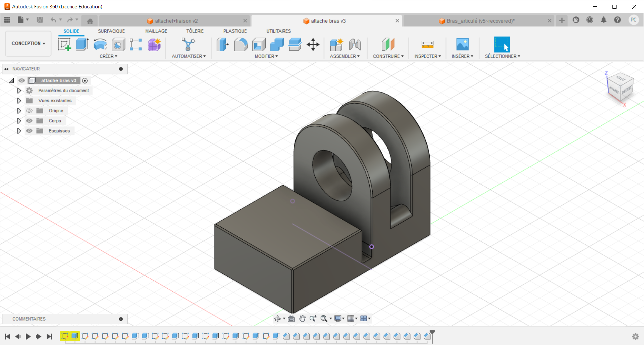644x345 pixels.
Task: Expand the Vues existantes node
Action: pyautogui.click(x=19, y=101)
